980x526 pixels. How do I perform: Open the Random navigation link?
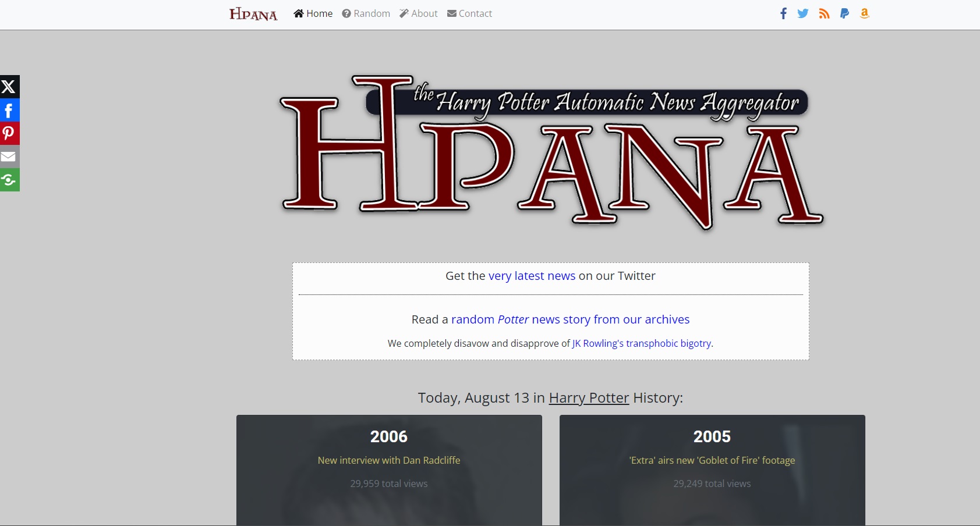[x=366, y=13]
